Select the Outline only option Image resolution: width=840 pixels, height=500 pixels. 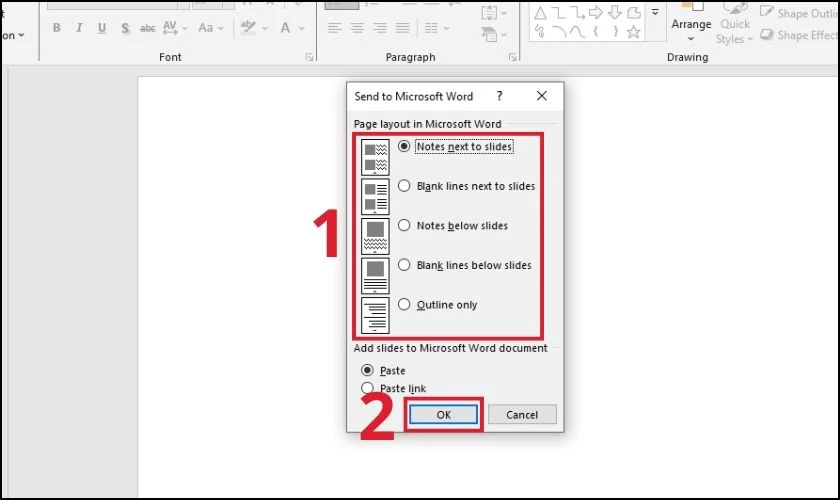(438, 305)
